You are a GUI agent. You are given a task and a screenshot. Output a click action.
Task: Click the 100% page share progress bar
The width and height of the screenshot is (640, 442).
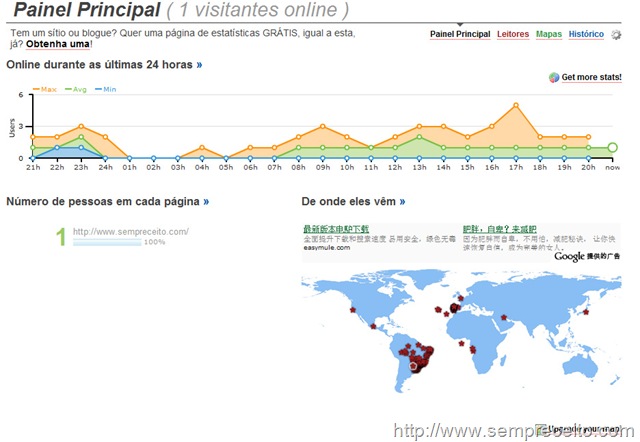click(x=107, y=242)
